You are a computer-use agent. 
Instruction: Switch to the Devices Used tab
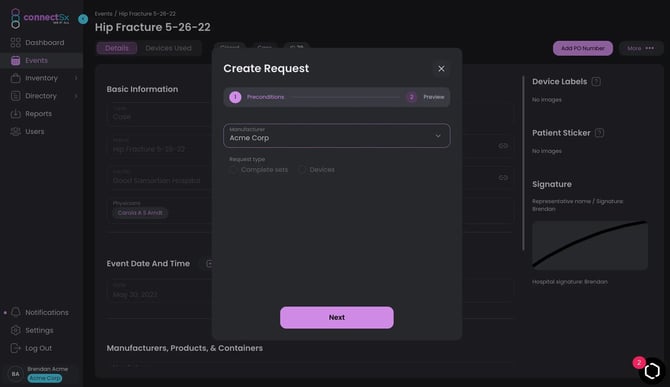tap(168, 48)
